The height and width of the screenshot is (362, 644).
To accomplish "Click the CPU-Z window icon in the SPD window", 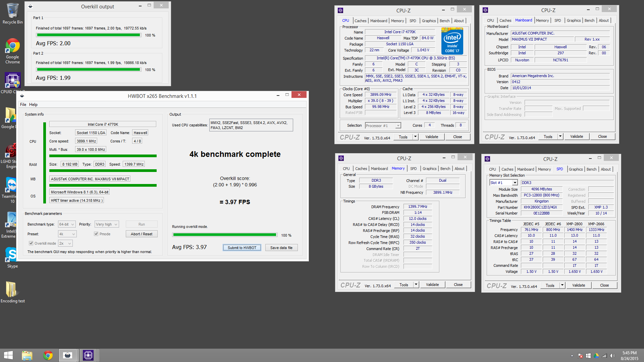I will [487, 159].
